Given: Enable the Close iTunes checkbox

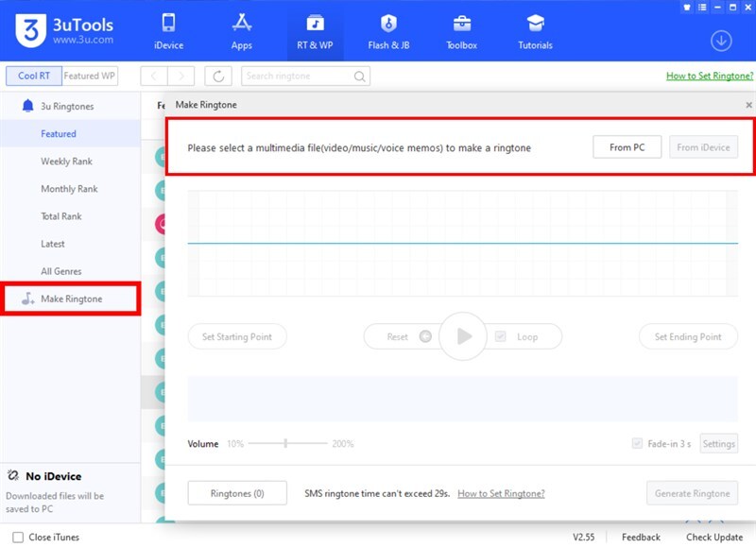Looking at the screenshot, I should click(18, 538).
